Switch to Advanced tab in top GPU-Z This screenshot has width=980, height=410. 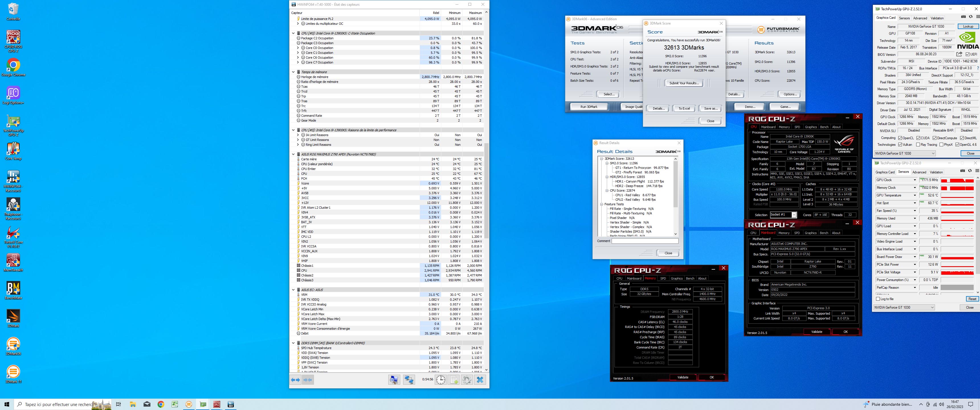click(x=920, y=18)
